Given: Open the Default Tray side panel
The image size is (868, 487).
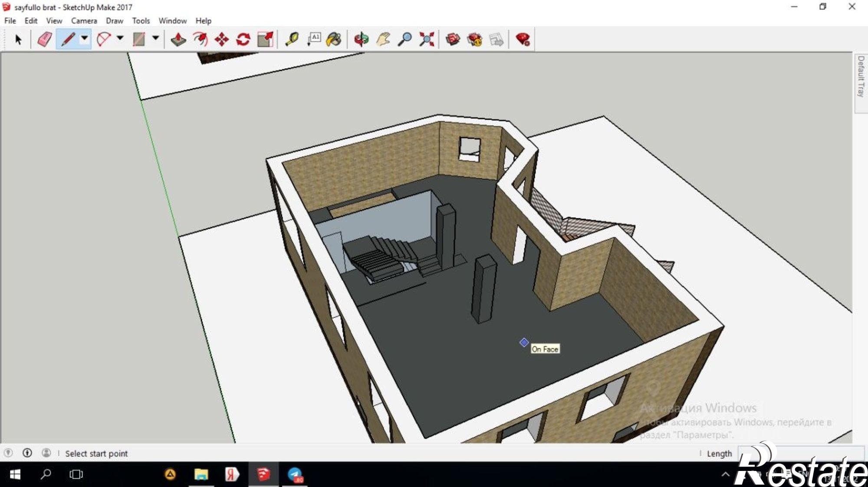Looking at the screenshot, I should coord(861,76).
